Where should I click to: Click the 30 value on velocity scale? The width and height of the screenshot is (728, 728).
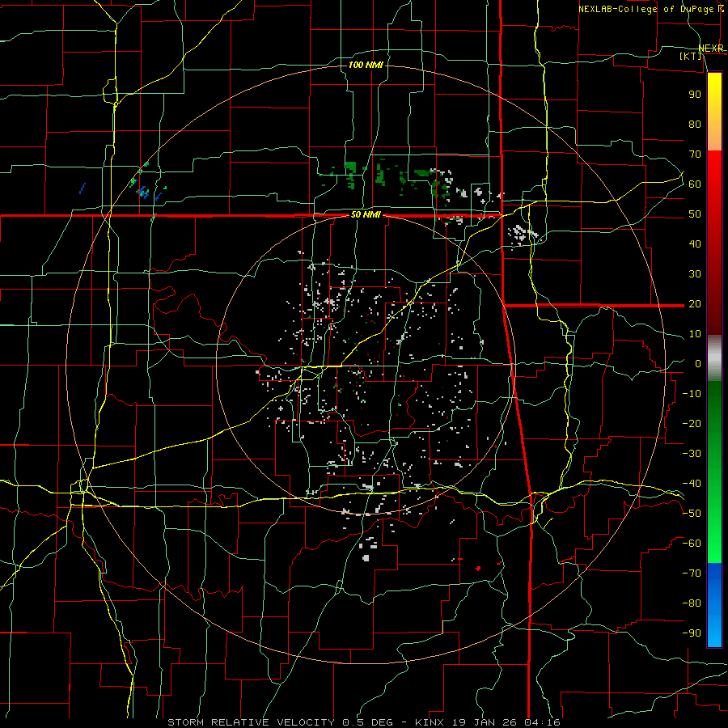[x=695, y=274]
